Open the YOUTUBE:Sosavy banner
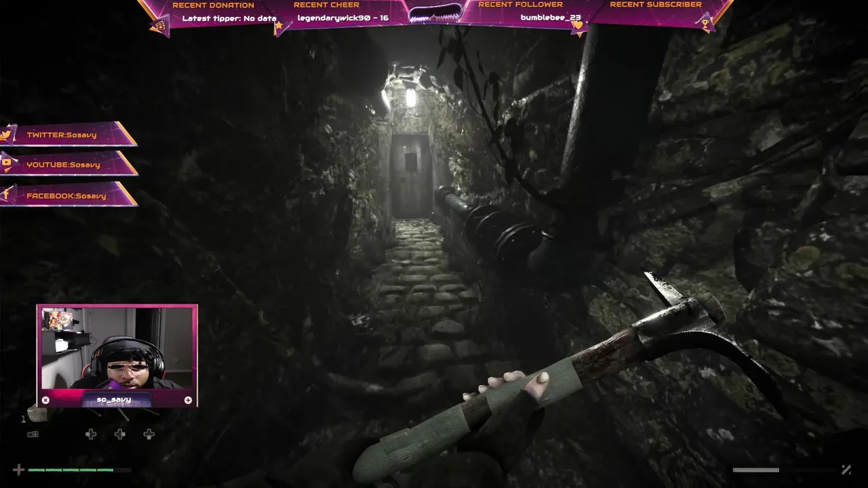Viewport: 868px width, 488px height. click(x=68, y=164)
